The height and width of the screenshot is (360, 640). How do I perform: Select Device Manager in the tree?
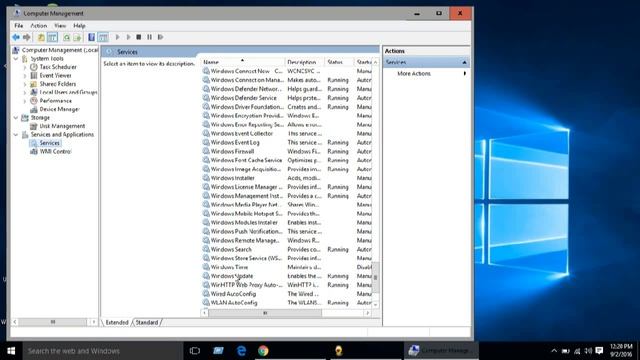tap(59, 109)
